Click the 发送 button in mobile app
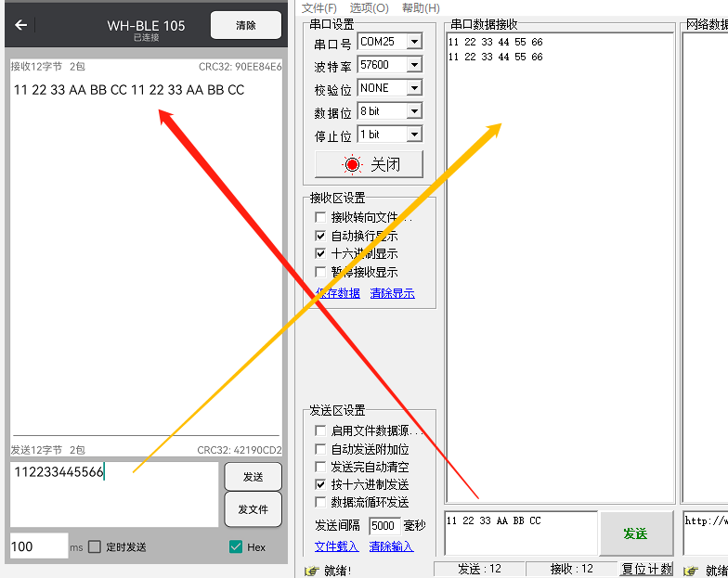 coord(253,477)
